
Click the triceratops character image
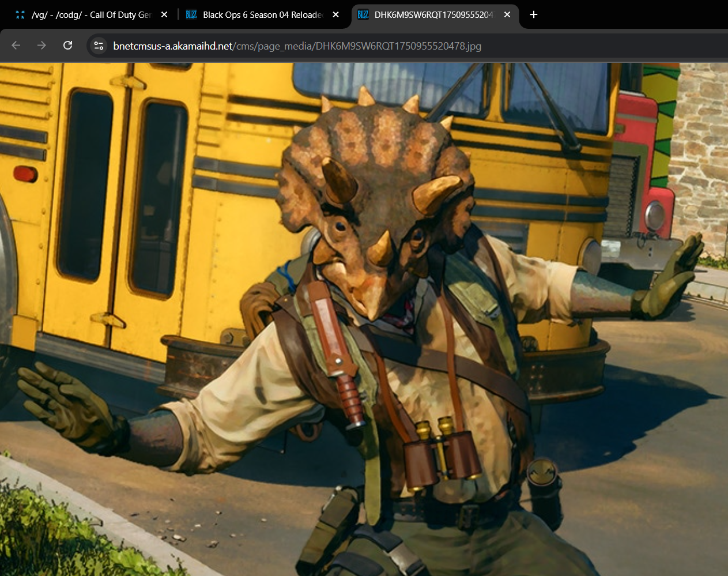364,319
